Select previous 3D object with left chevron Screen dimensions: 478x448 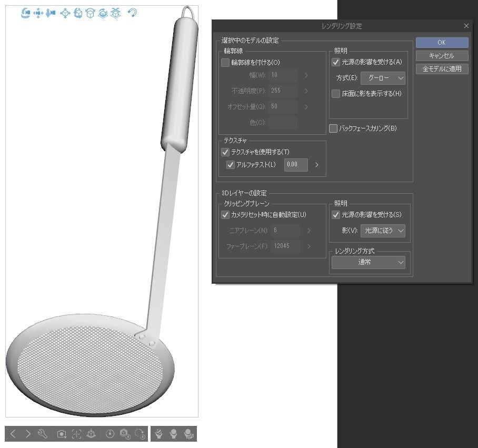click(13, 434)
